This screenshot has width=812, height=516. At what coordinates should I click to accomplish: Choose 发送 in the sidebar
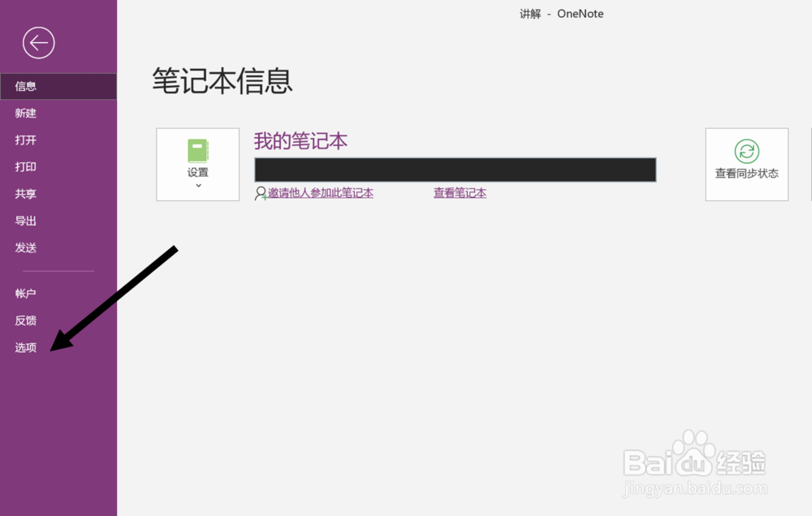(x=58, y=247)
